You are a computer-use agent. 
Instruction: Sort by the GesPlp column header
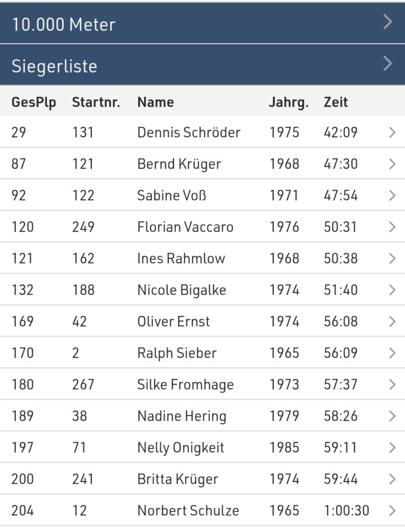(x=34, y=103)
